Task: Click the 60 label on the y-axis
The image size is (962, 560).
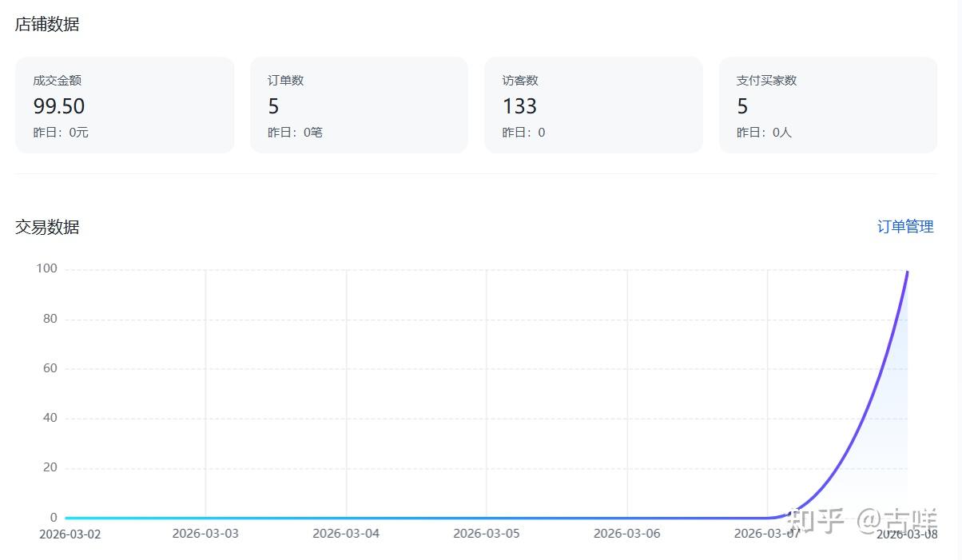Action: (50, 368)
